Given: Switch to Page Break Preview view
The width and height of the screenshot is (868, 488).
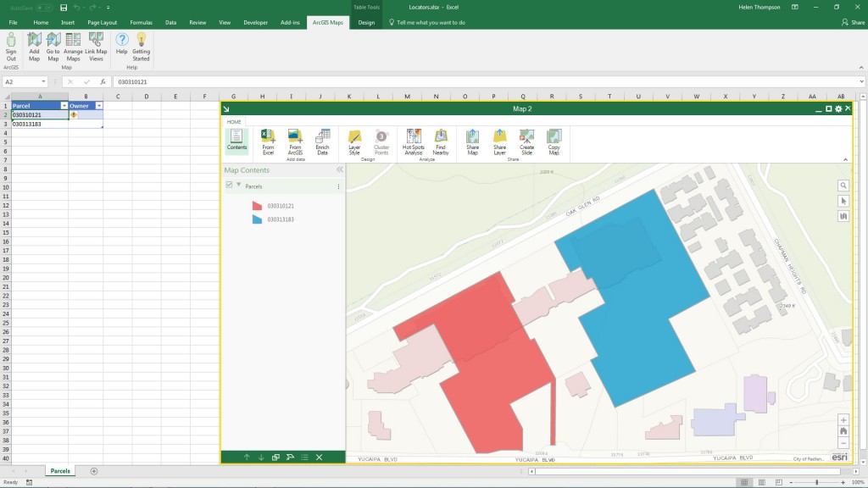Looking at the screenshot, I should tap(779, 482).
